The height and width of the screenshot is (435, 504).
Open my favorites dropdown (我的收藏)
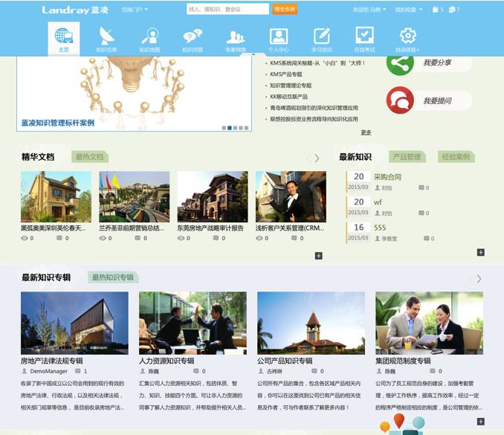409,10
